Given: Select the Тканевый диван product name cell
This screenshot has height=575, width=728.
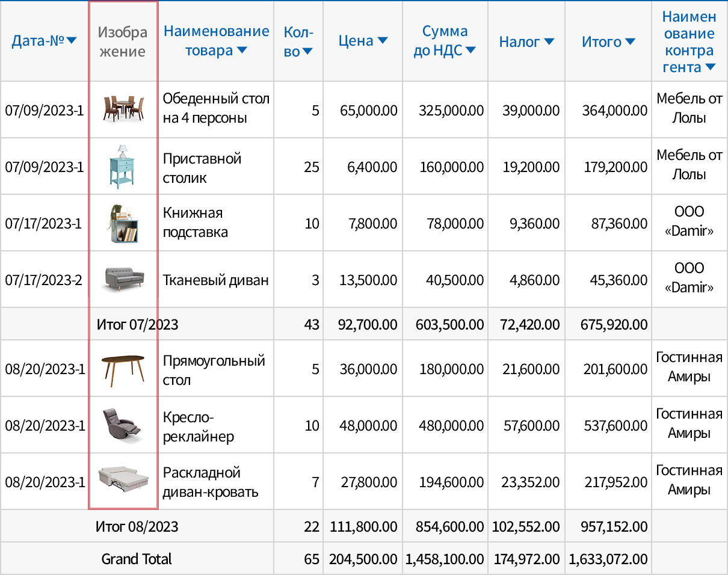Looking at the screenshot, I should point(215,280).
